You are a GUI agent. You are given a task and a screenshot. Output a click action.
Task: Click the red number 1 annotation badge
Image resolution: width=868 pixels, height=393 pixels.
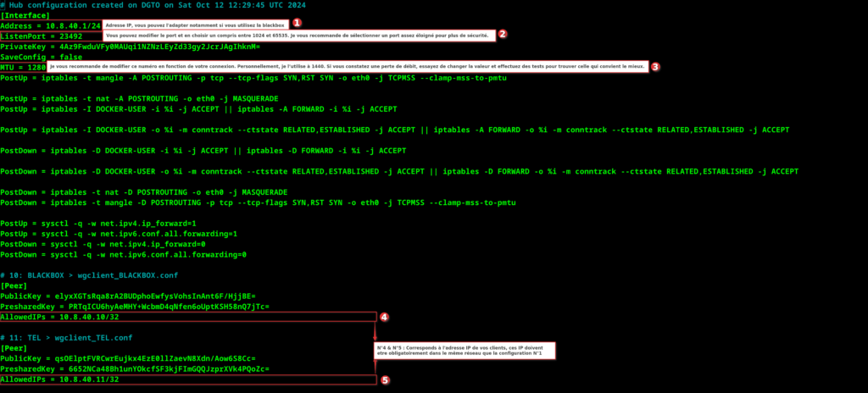tap(297, 23)
